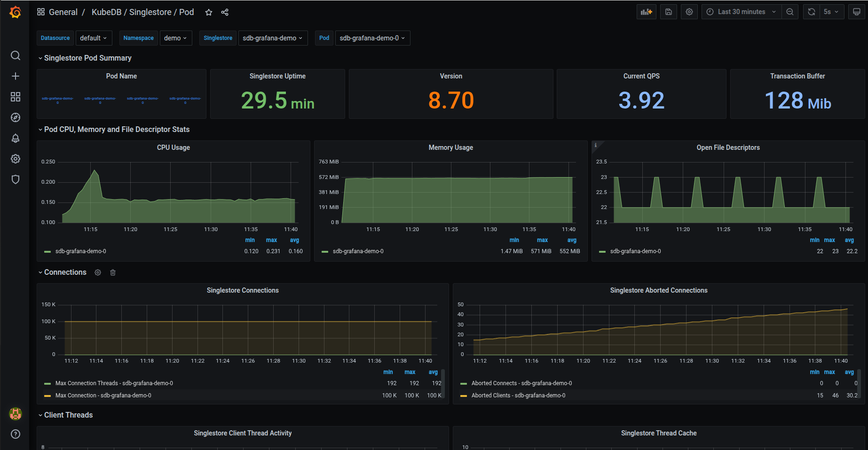Refresh the dashboard now

tap(812, 12)
